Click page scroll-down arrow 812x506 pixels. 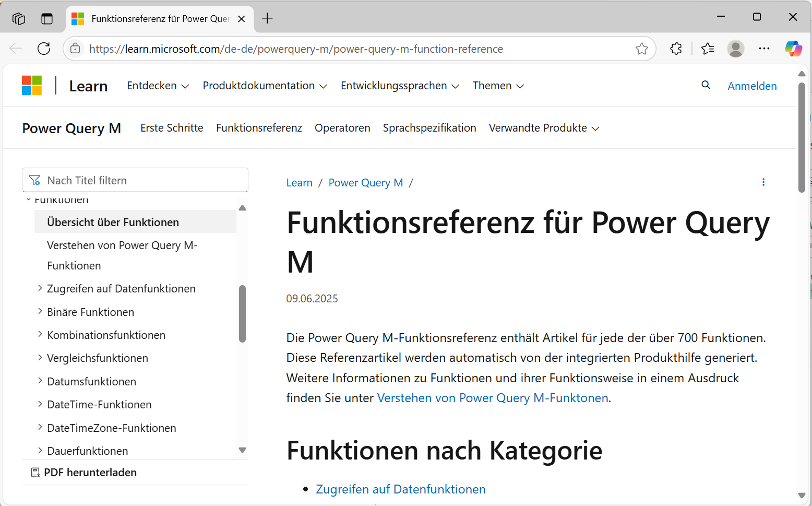(802, 496)
